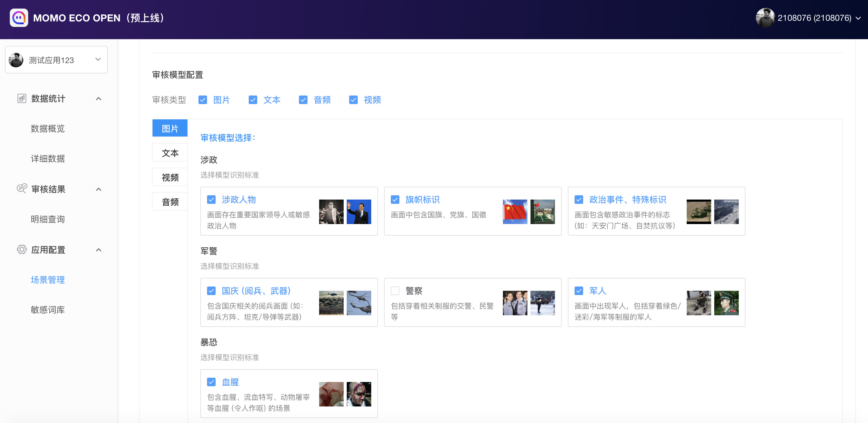This screenshot has height=423, width=868.
Task: Click the green-uniform soldier thumbnail in 军人
Action: (x=726, y=303)
